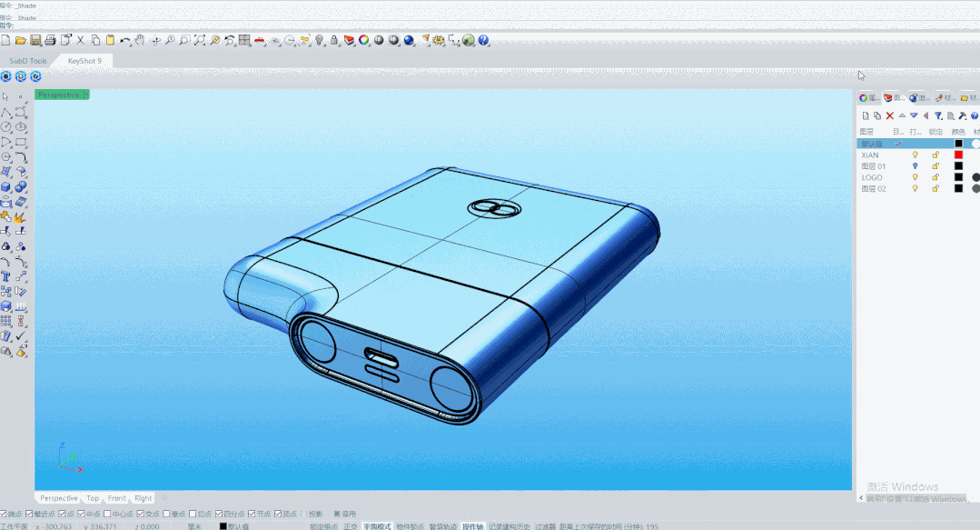Select the XIAN layer row name
980x530 pixels.
[870, 155]
